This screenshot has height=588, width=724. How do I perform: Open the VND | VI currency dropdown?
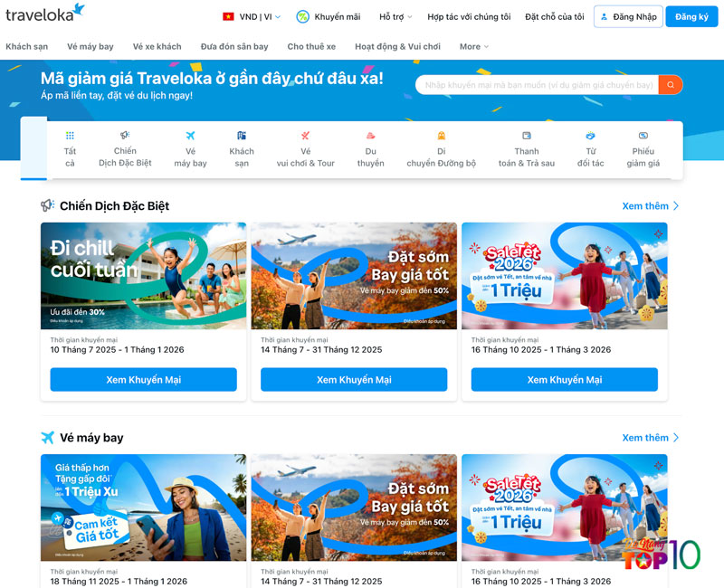[x=258, y=15]
